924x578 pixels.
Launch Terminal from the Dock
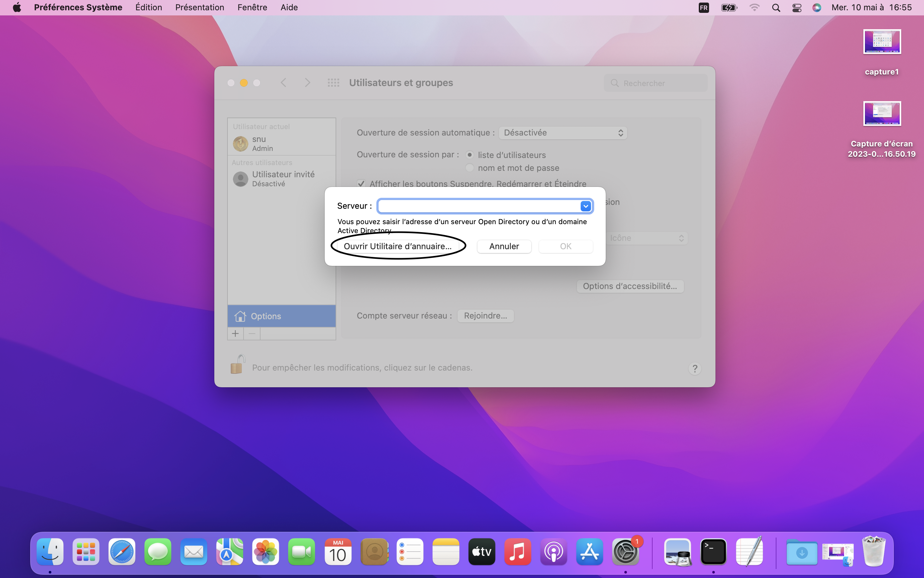713,552
